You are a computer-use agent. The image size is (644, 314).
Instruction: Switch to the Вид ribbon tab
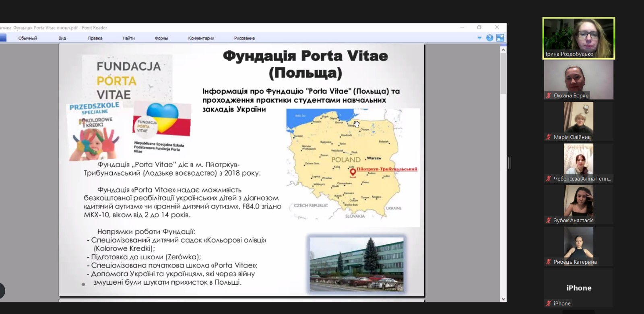(62, 38)
